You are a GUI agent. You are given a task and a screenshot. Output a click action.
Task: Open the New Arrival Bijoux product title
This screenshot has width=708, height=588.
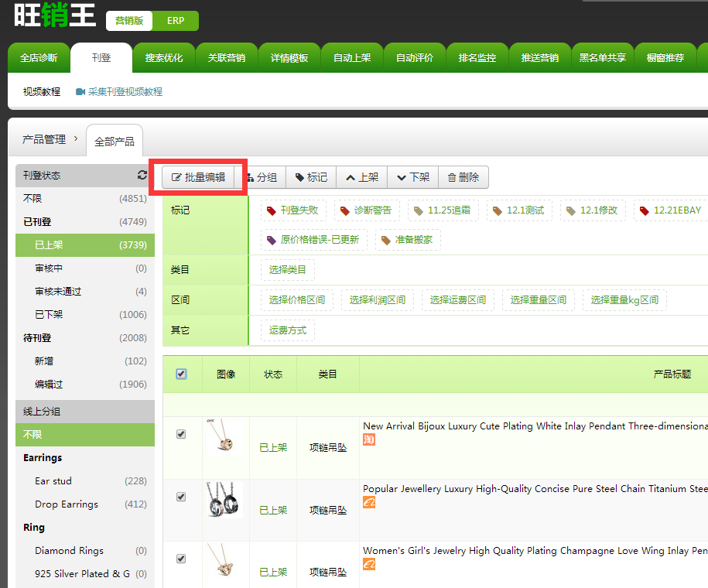pos(535,426)
